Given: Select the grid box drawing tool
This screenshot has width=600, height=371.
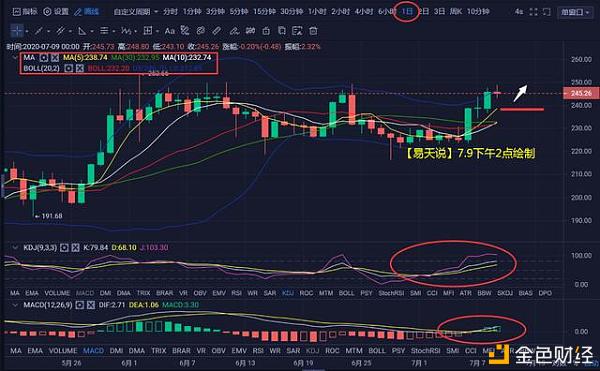Looking at the screenshot, I should pos(147,31).
